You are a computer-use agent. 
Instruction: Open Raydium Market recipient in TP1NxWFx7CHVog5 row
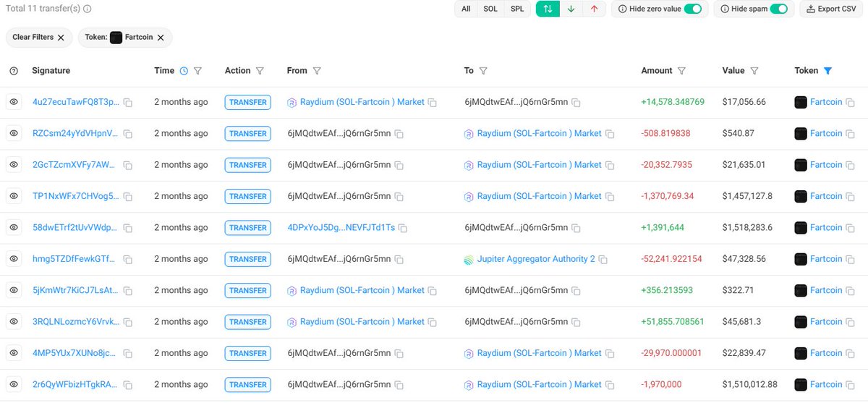540,197
